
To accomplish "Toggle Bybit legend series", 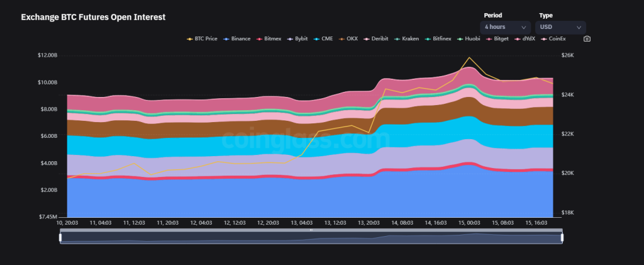I will pyautogui.click(x=297, y=38).
